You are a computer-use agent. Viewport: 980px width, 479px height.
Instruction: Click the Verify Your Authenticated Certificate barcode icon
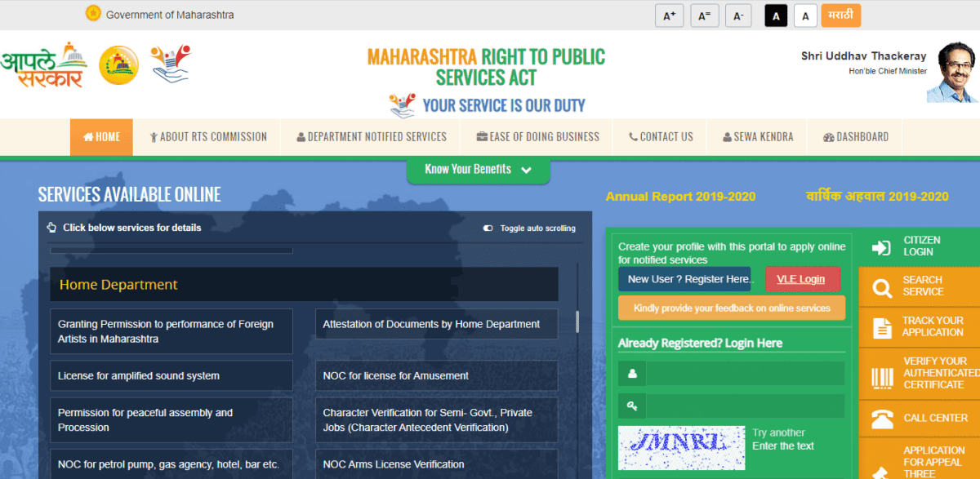(882, 376)
